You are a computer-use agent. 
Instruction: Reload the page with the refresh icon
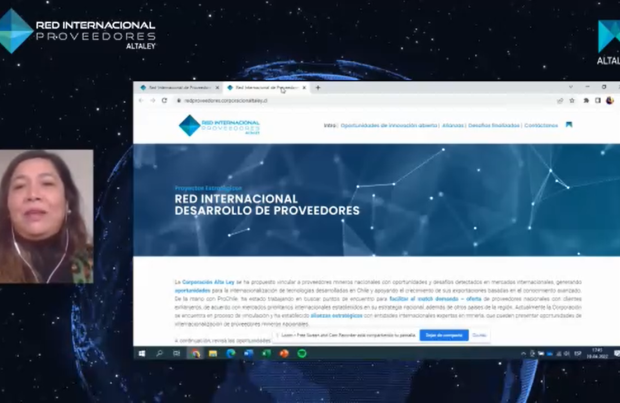pyautogui.click(x=164, y=100)
